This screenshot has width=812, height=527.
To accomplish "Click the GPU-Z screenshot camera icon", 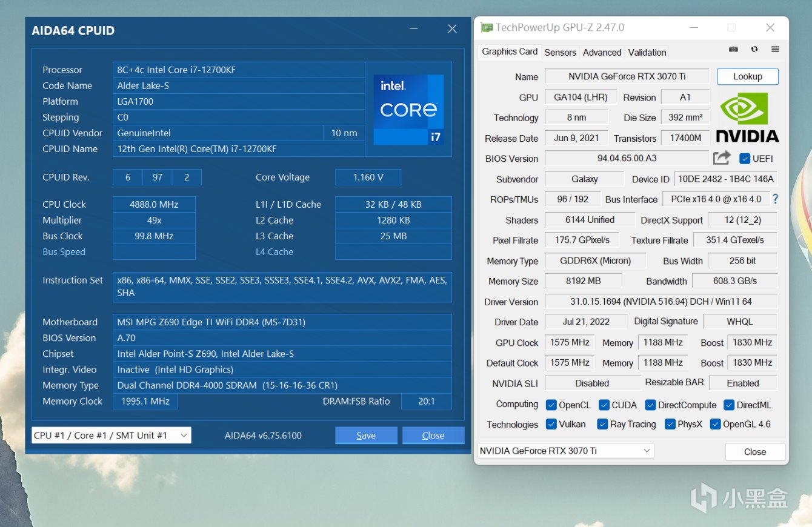I will click(733, 49).
